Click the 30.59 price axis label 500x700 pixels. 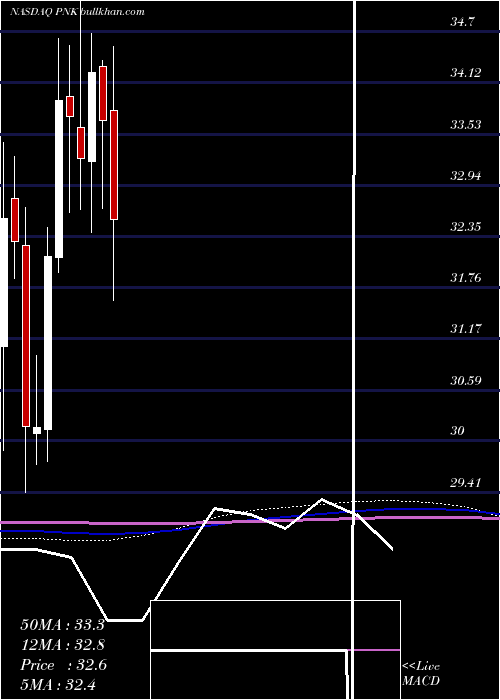pyautogui.click(x=466, y=381)
